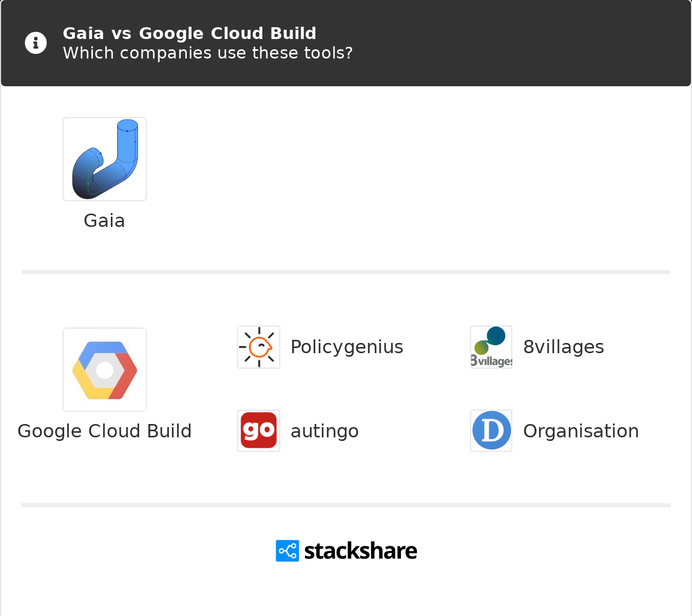Viewport: 692px width, 616px height.
Task: Open the blue 'D' Organisation logo
Action: (x=491, y=431)
